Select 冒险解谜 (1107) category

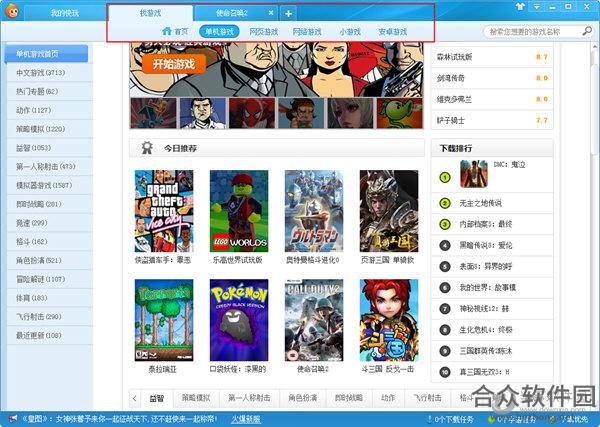(x=50, y=279)
